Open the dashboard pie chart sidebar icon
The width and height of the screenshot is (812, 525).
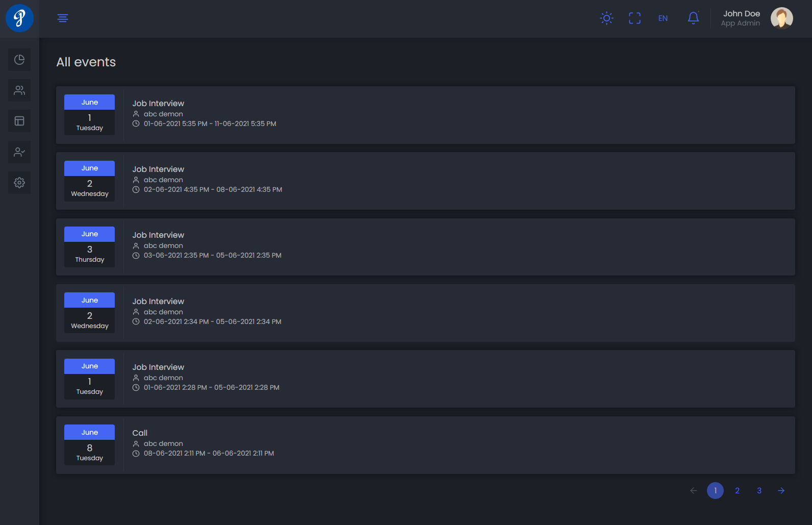[x=19, y=60]
